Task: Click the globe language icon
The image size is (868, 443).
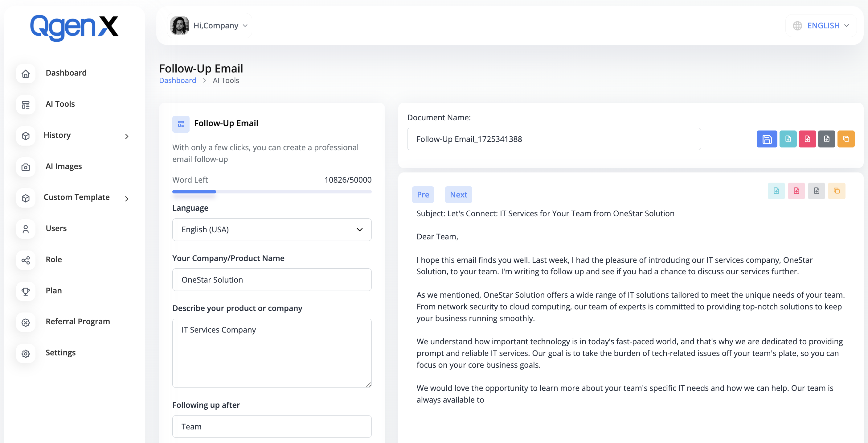Action: [x=797, y=26]
